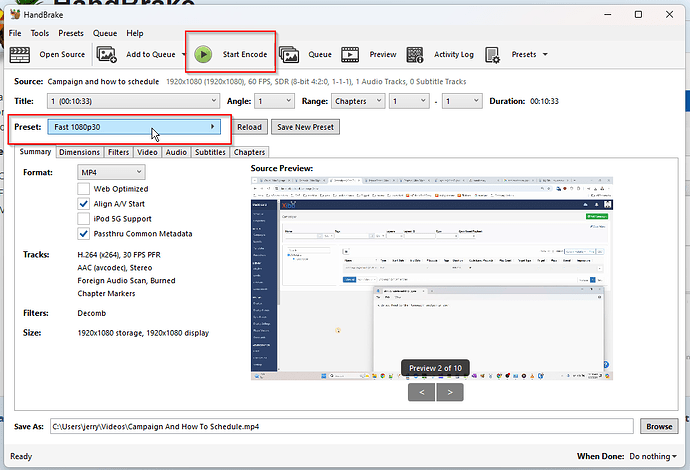
Task: Click Save New Preset button
Action: pos(305,127)
